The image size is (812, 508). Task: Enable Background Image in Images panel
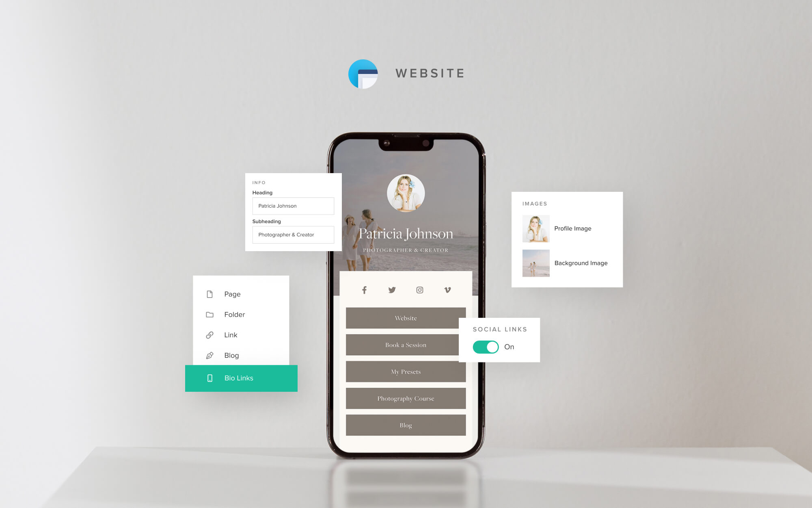(x=581, y=263)
